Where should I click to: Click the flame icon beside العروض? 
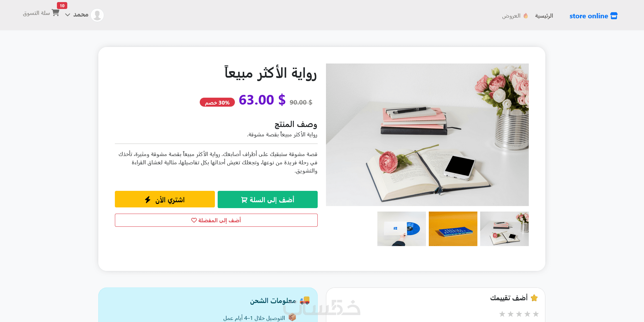pyautogui.click(x=526, y=16)
